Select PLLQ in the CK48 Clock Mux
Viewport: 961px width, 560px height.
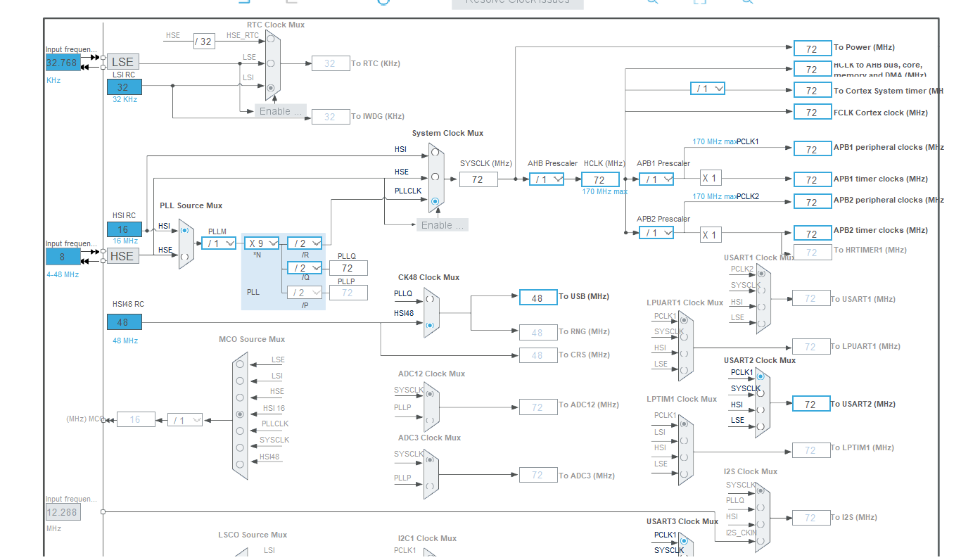coord(430,299)
